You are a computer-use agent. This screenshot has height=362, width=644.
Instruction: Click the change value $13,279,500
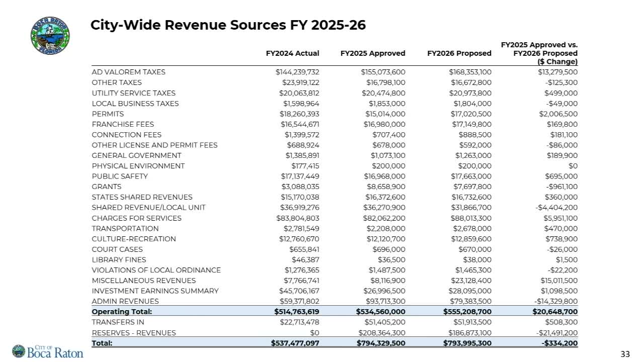tap(558, 72)
